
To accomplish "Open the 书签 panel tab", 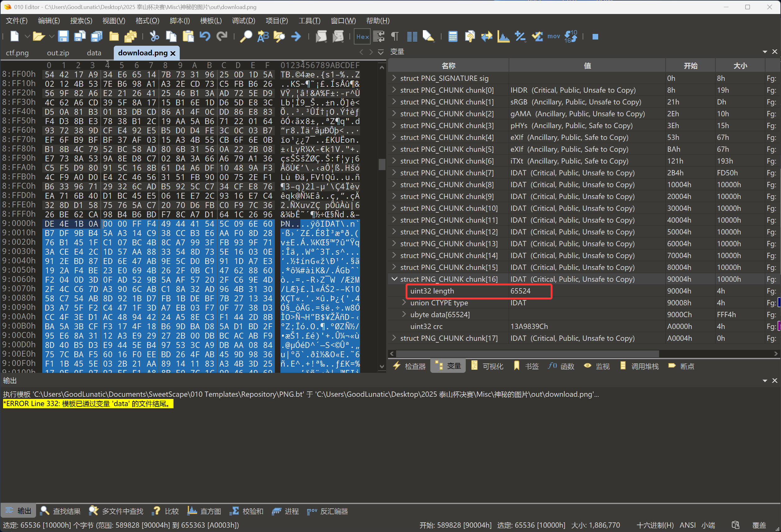I will pos(526,366).
